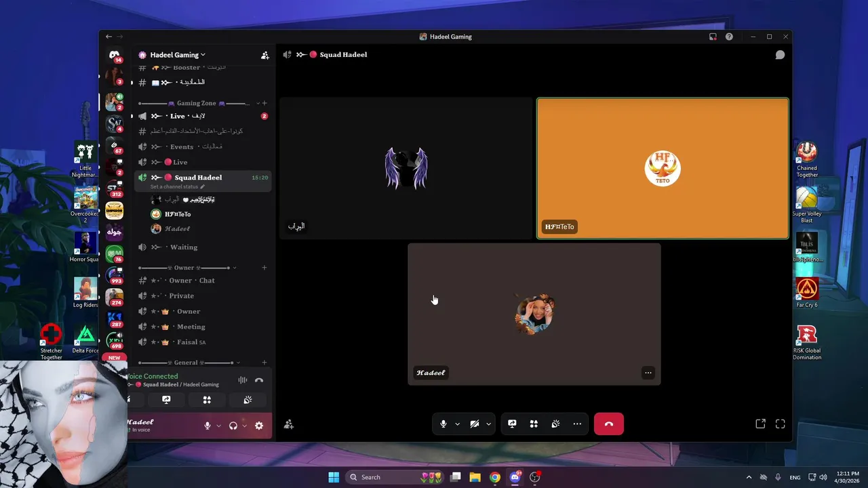Image resolution: width=868 pixels, height=488 pixels.
Task: Share your screen from the call toolbar
Action: 512,424
